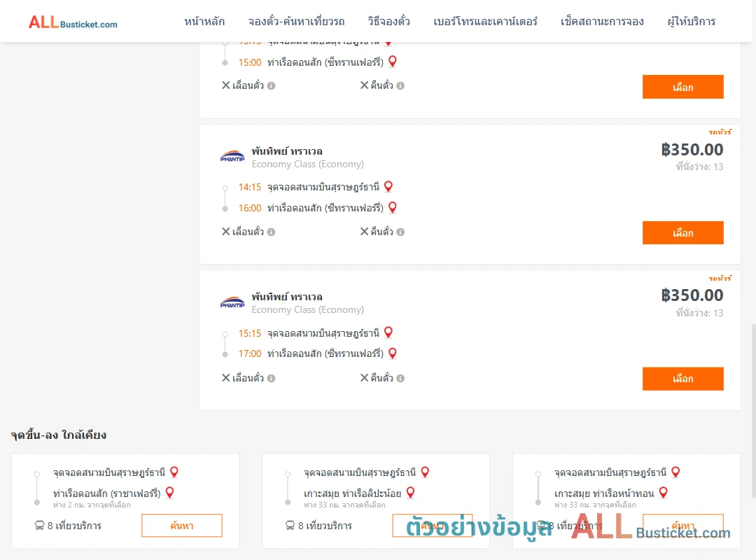756x560 pixels.
Task: Click the X icon before คืนตั๋ว in 14:15 trip
Action: click(364, 232)
